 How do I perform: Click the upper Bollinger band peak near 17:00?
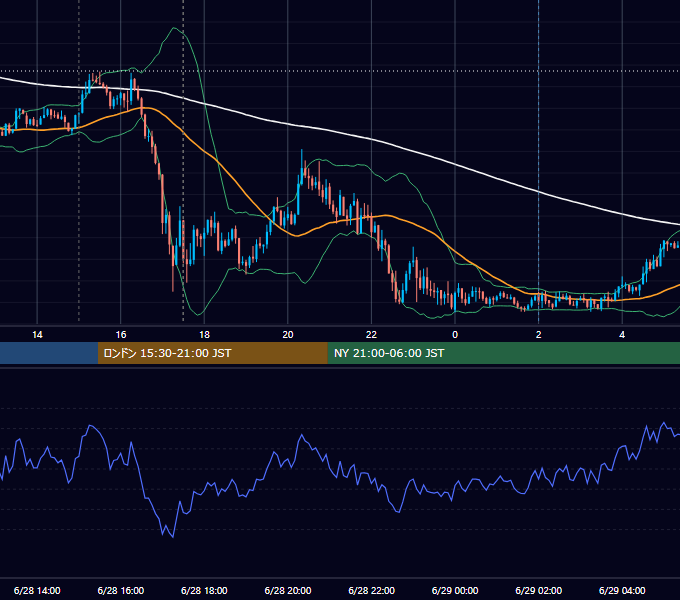coord(174,28)
